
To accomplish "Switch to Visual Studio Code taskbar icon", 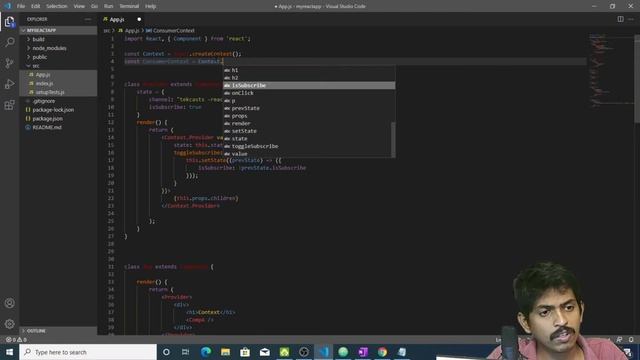I will pyautogui.click(x=324, y=352).
